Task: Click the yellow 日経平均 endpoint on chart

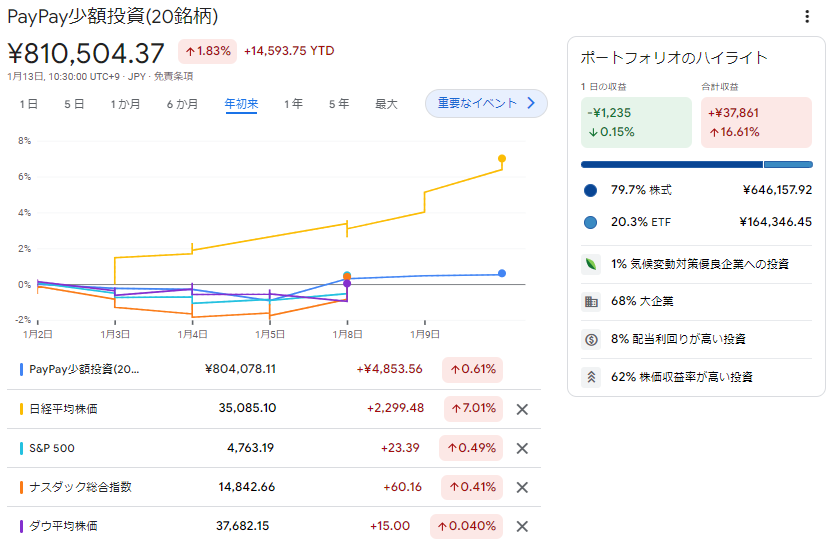Action: (x=502, y=158)
